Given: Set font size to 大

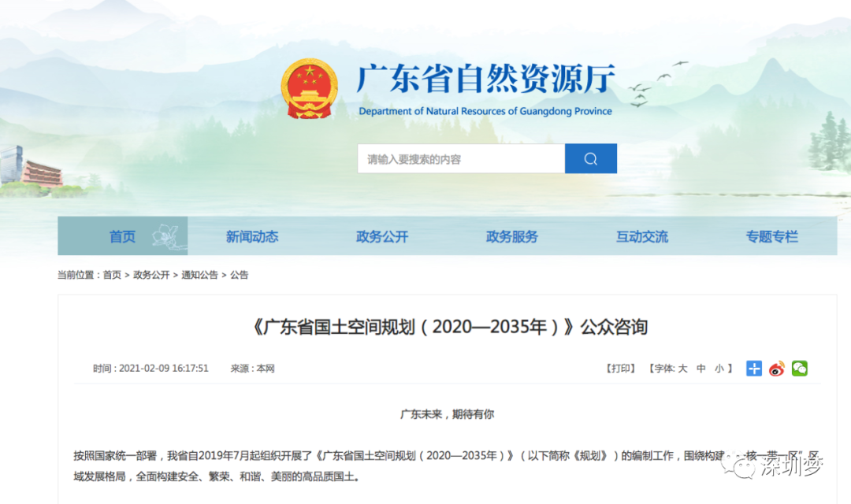Looking at the screenshot, I should pyautogui.click(x=682, y=369).
